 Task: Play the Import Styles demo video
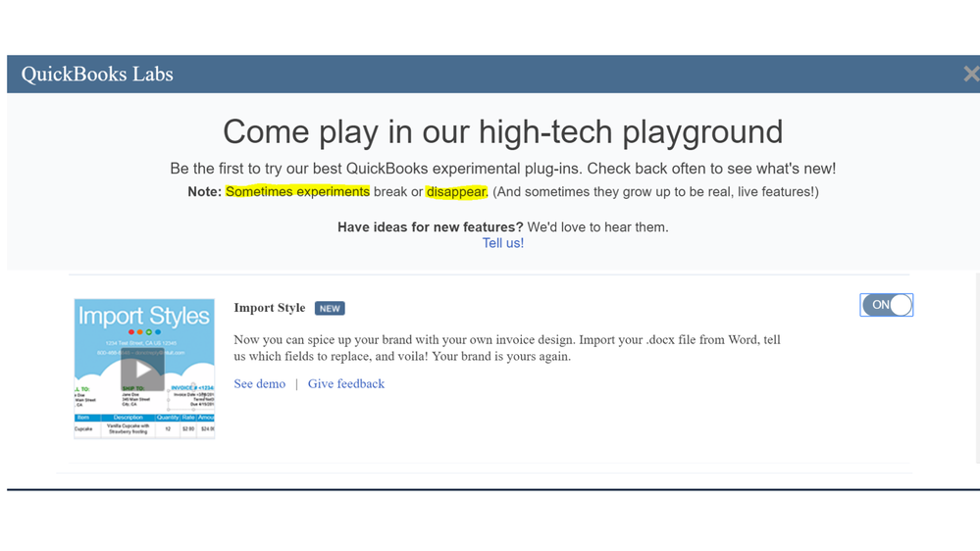[x=142, y=371]
